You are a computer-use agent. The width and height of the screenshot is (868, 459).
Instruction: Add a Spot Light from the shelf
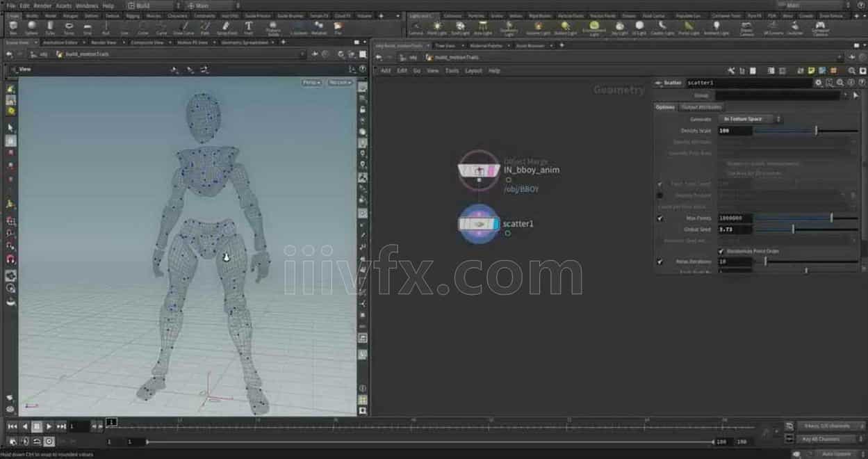(460, 28)
